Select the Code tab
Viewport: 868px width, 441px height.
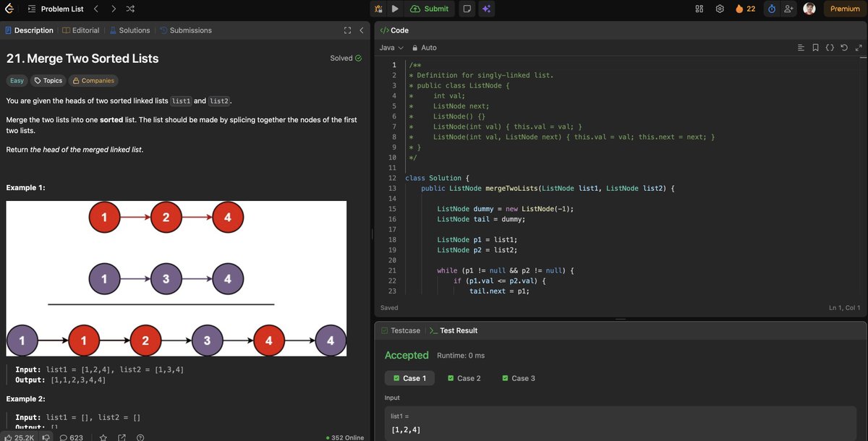(394, 30)
